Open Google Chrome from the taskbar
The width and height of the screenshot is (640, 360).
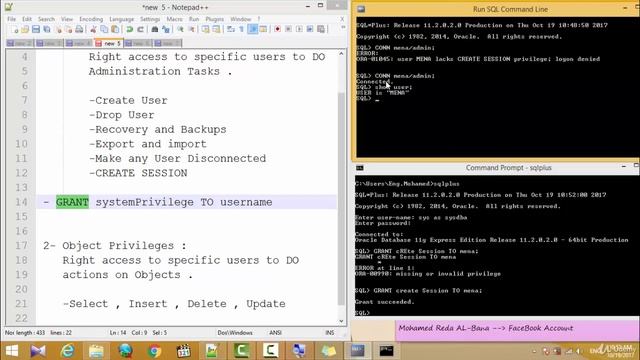click(x=154, y=351)
